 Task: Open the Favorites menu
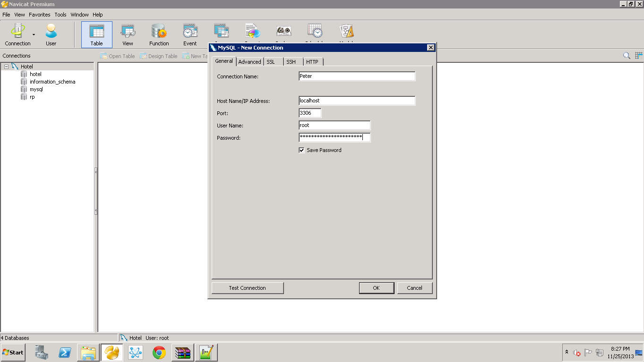(40, 15)
